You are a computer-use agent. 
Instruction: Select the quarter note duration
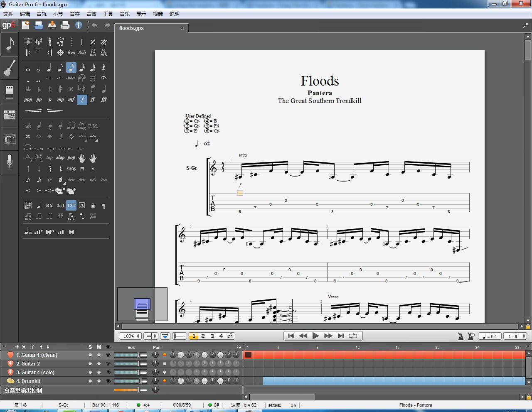[x=49, y=67]
